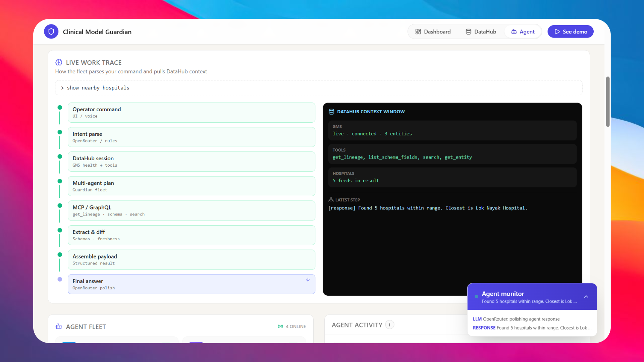Select the Operator command step card
The image size is (644, 362).
click(191, 113)
